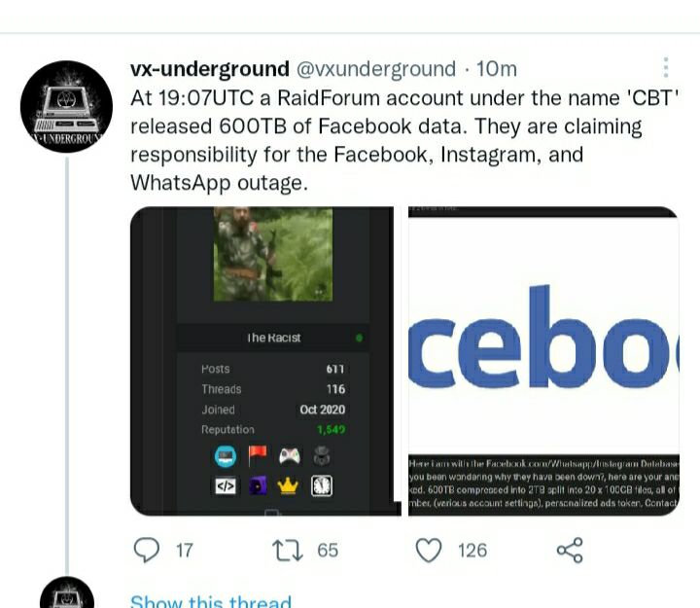This screenshot has height=608, width=700.
Task: Click the game controller badge in image
Action: (290, 456)
